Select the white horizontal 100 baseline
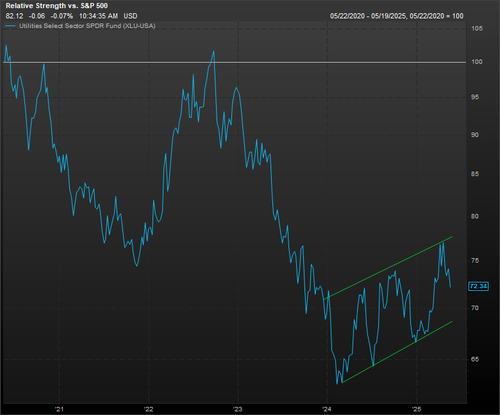This screenshot has height=415, width=500. click(235, 62)
